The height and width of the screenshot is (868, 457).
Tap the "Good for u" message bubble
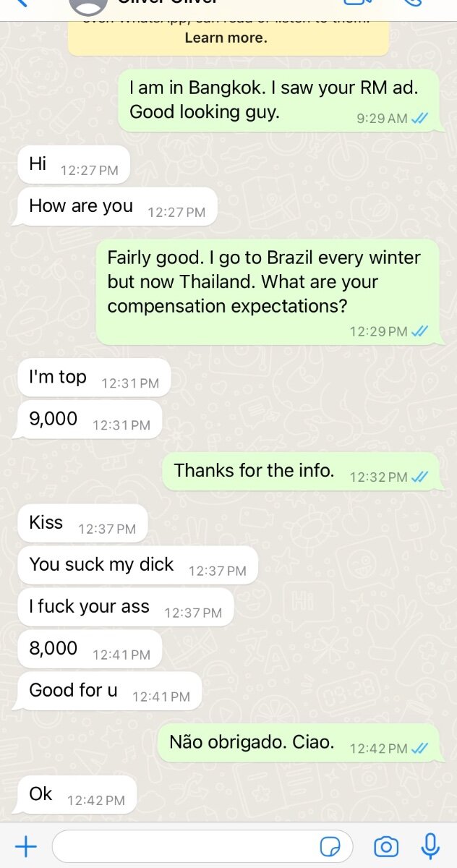[x=109, y=692]
